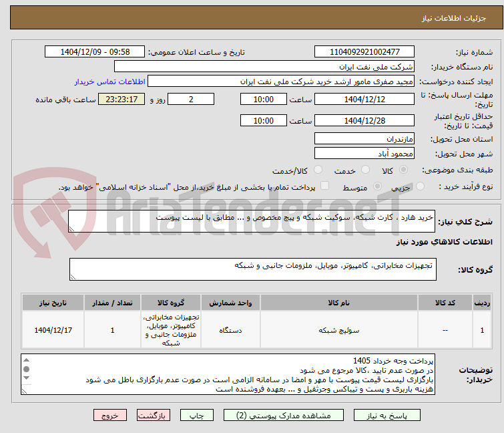Select the کالا/خدمت radio option

[x=318, y=170]
